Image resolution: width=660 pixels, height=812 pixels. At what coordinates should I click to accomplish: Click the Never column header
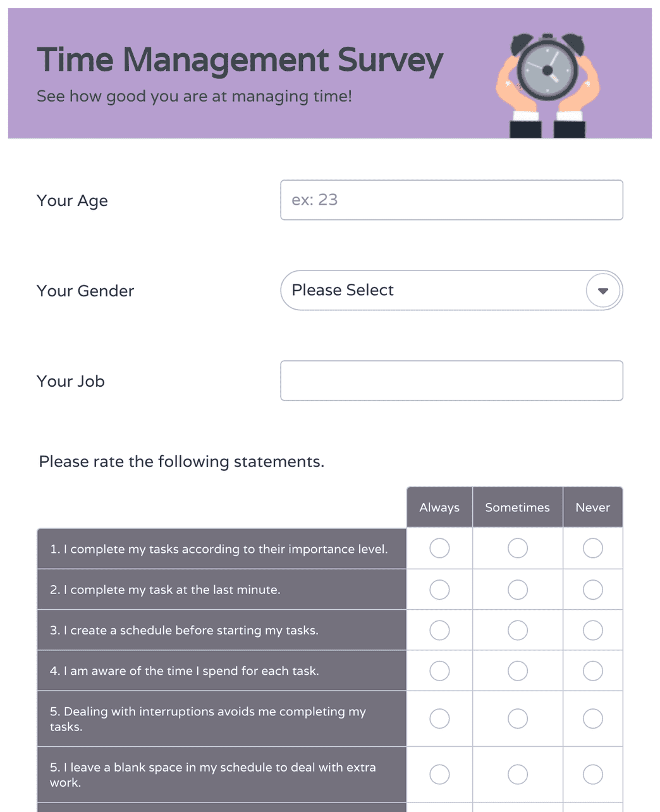592,507
